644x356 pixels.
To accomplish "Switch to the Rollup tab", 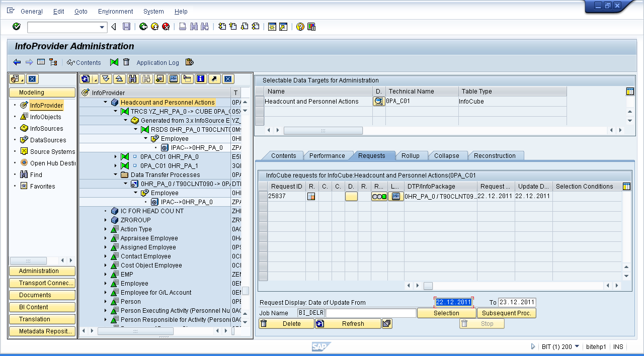I will pyautogui.click(x=411, y=156).
